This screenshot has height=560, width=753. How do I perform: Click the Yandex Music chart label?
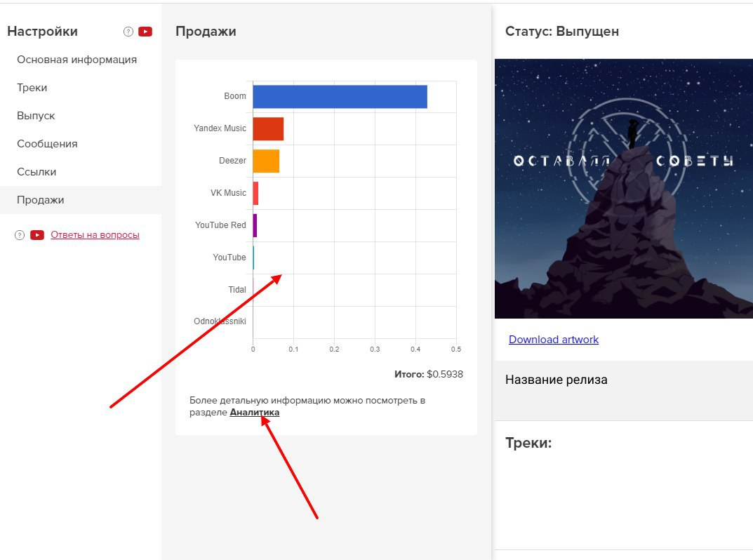tap(220, 128)
